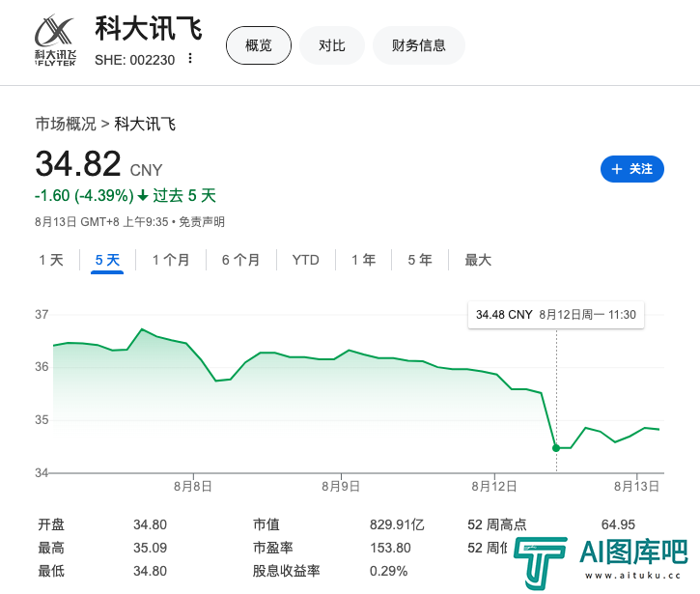Click the 8月12日 axis date label
700x594 pixels.
494,487
